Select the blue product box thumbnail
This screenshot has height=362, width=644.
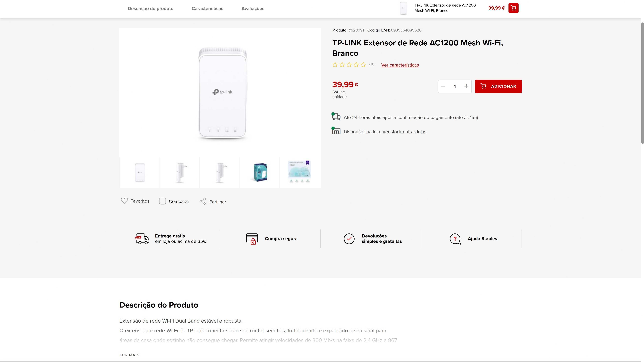pos(260,172)
